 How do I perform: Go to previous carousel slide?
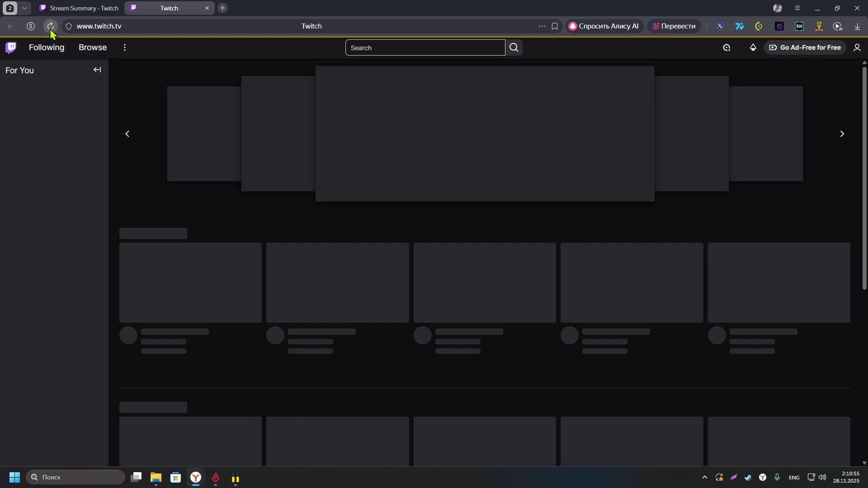tap(127, 134)
